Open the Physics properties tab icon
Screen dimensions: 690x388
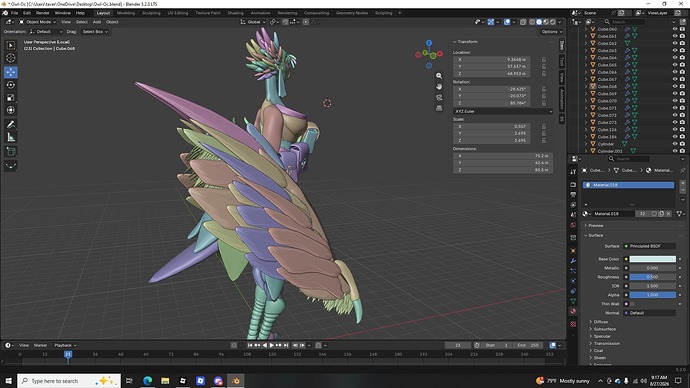[x=573, y=281]
